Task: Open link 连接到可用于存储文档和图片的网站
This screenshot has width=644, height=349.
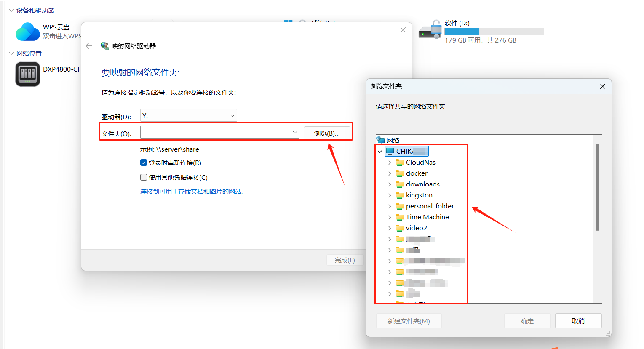Action: (x=191, y=192)
